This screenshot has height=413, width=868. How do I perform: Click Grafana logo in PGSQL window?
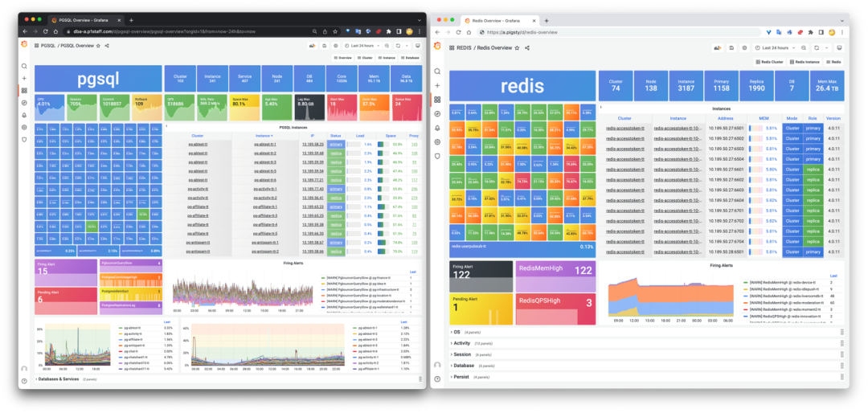coord(24,45)
